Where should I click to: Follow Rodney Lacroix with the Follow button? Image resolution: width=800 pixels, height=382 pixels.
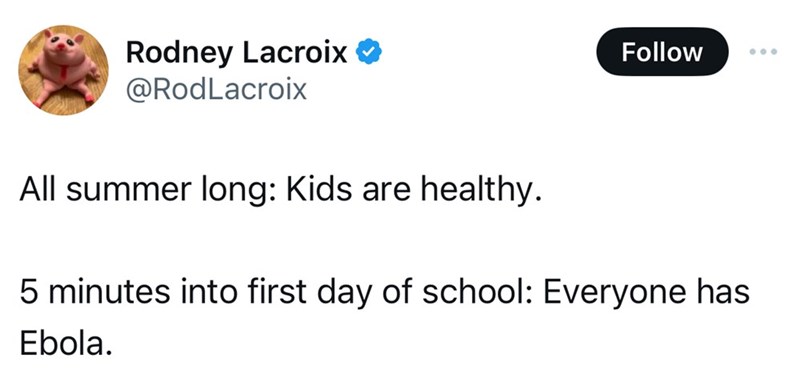662,52
